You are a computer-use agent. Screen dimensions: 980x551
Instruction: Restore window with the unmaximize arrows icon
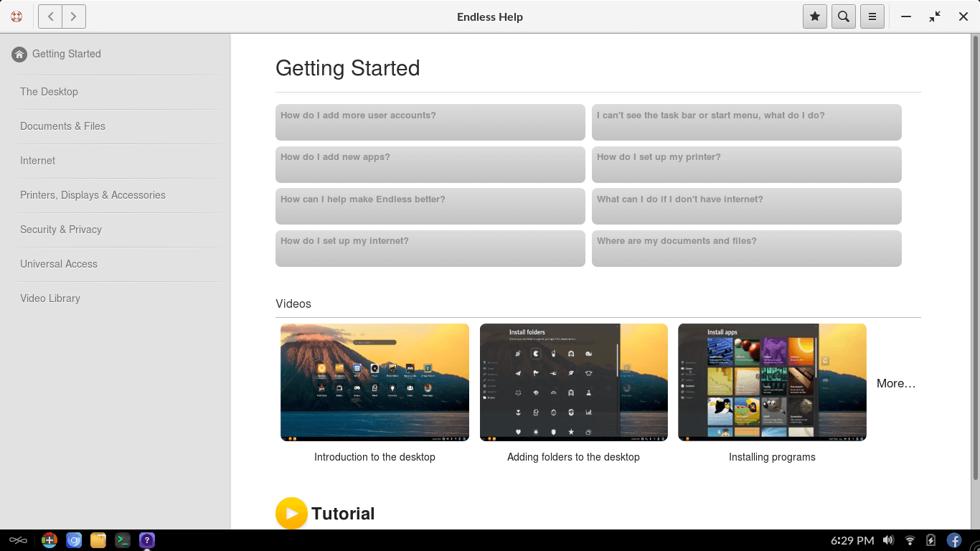[x=935, y=17]
